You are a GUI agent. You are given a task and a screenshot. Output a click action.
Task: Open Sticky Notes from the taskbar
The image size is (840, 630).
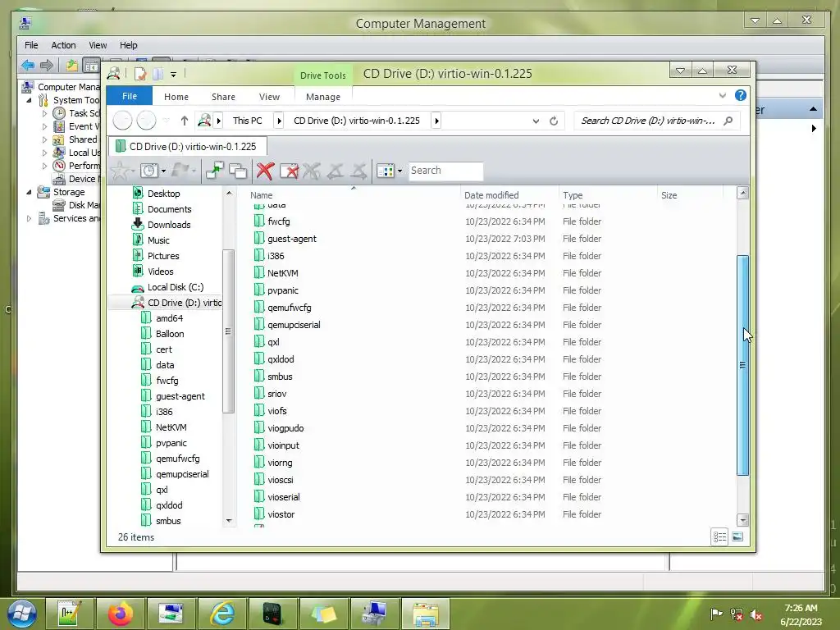[323, 614]
